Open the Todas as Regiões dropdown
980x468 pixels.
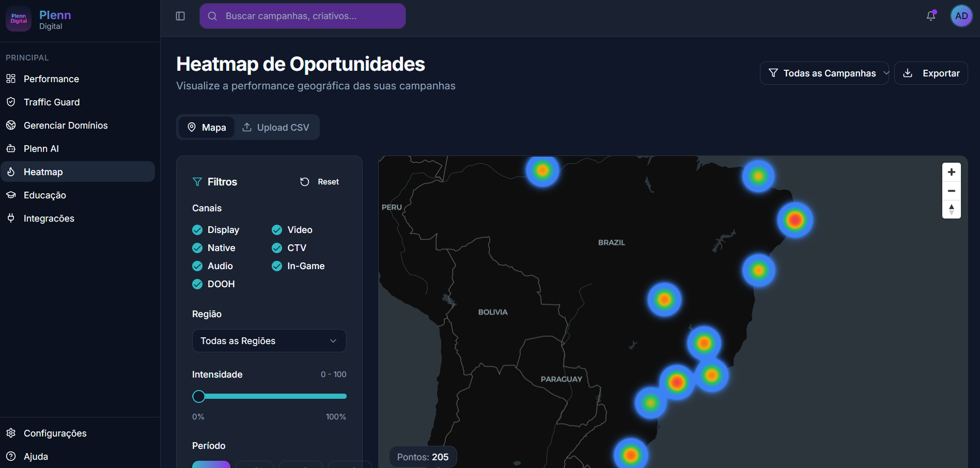click(x=269, y=340)
